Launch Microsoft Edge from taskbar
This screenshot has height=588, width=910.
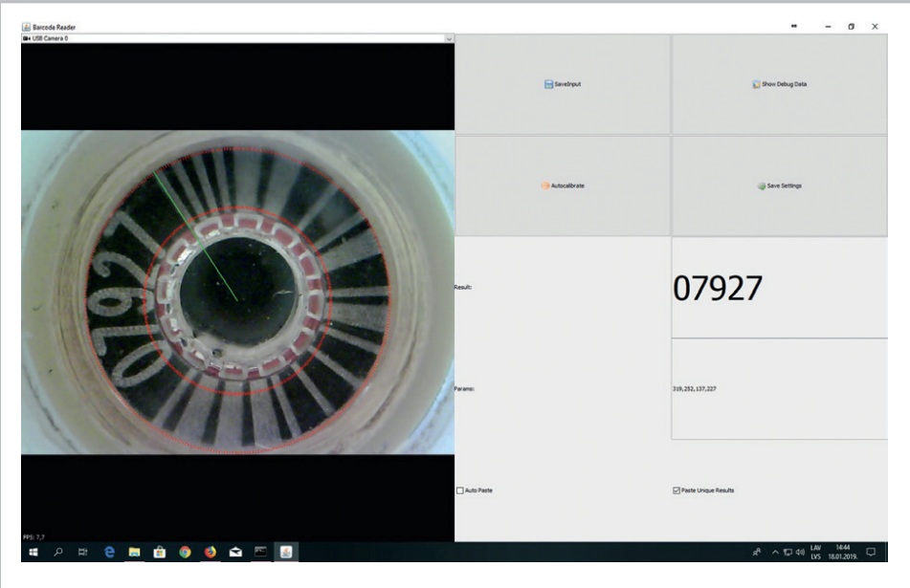(x=109, y=552)
